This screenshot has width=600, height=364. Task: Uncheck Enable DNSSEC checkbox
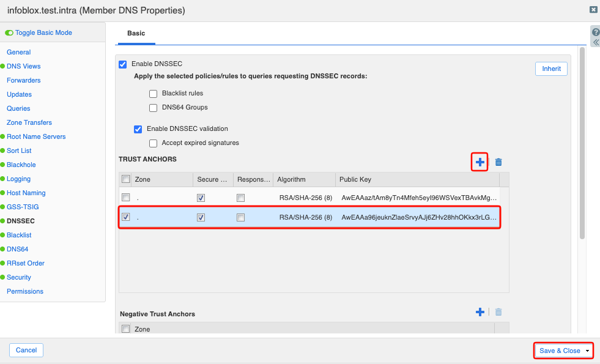point(122,64)
